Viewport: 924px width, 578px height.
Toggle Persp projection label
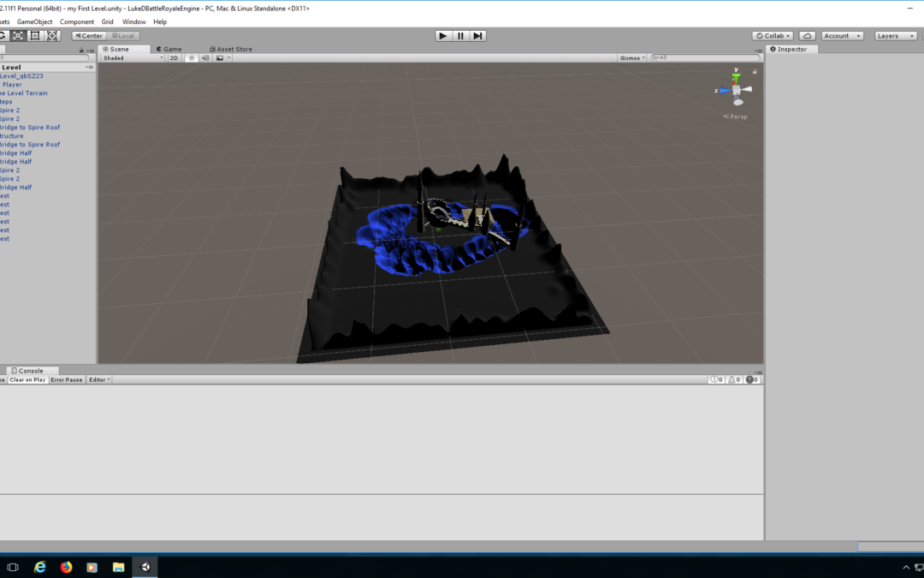click(736, 116)
